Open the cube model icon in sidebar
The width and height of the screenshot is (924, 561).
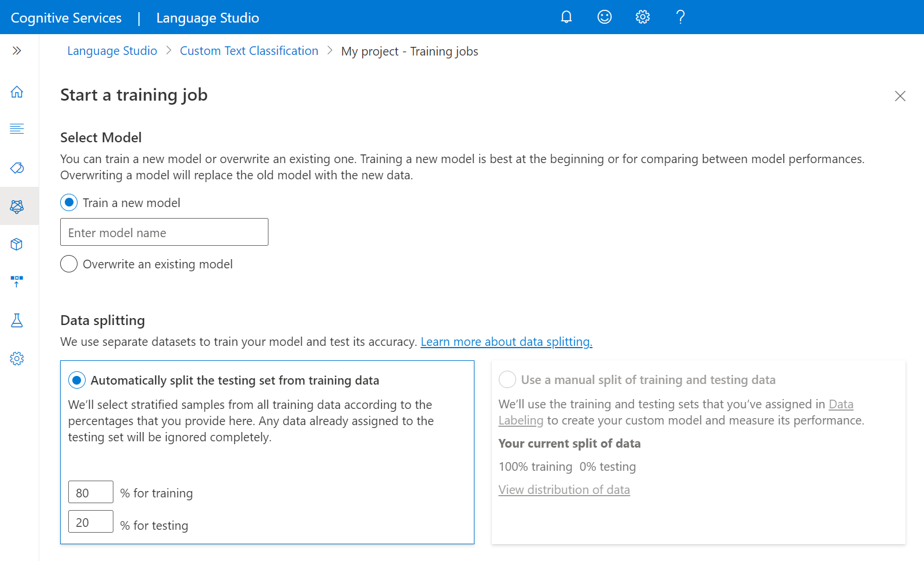point(17,244)
